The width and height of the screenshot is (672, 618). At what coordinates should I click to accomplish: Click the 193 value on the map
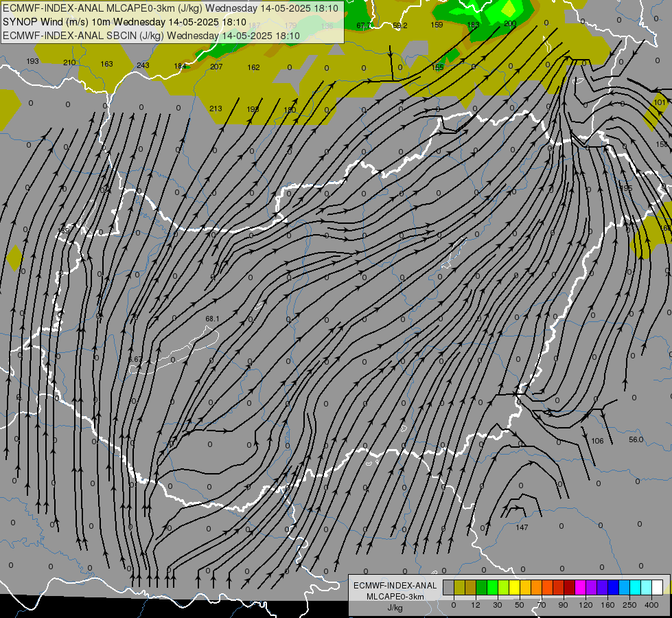(32, 61)
